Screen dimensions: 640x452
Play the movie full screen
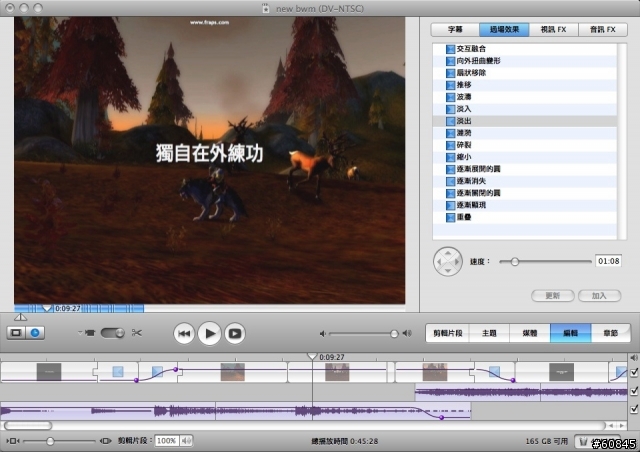click(235, 334)
